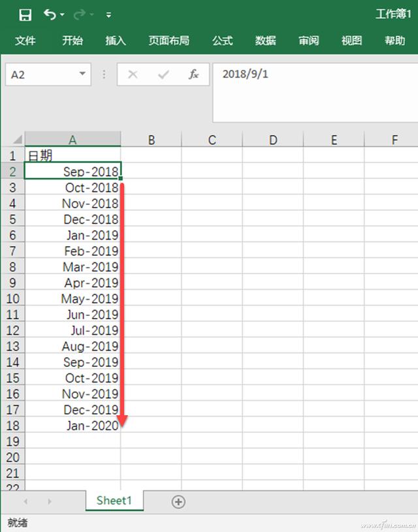
Task: Open the 公式 ribbon tab
Action: tap(223, 40)
